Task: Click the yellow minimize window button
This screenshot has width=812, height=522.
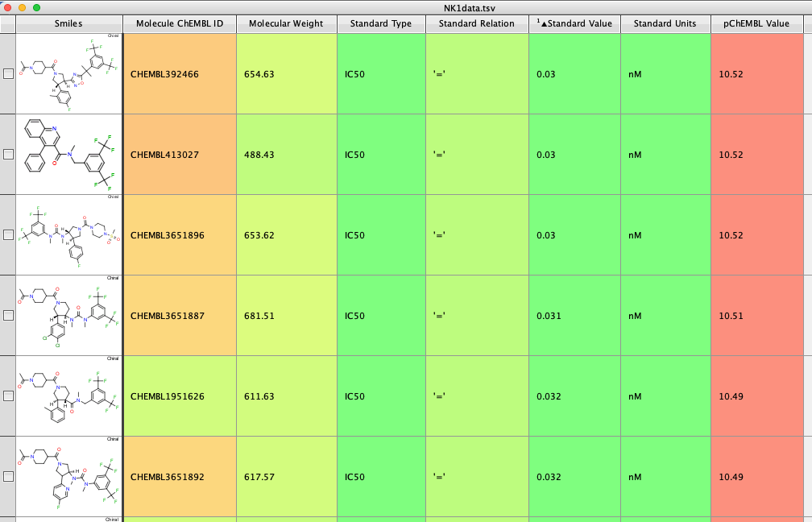Action: pyautogui.click(x=22, y=7)
